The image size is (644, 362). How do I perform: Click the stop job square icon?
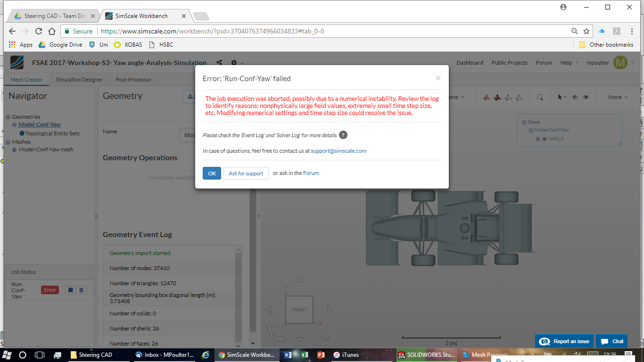[x=70, y=290]
